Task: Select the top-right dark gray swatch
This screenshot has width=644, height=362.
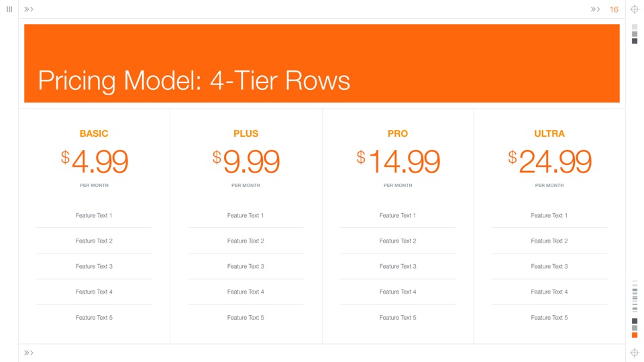Action: click(635, 41)
